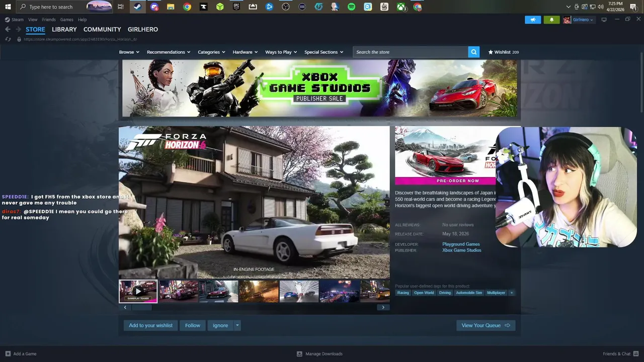Click the main Forza Horizon 6 video
Viewport: 644px width, 362px height.
pyautogui.click(x=254, y=202)
